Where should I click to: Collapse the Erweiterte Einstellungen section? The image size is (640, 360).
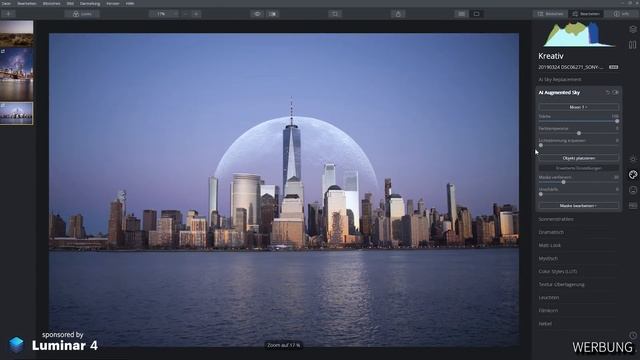tap(578, 168)
